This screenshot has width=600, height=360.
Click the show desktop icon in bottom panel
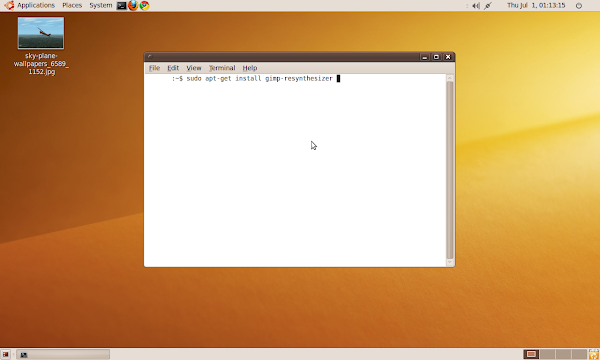click(x=5, y=355)
